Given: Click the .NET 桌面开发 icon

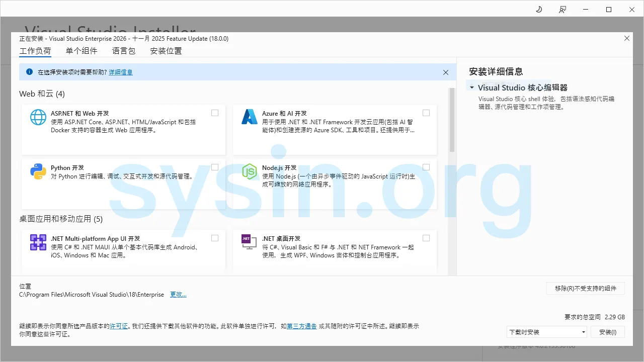Looking at the screenshot, I should tap(250, 242).
